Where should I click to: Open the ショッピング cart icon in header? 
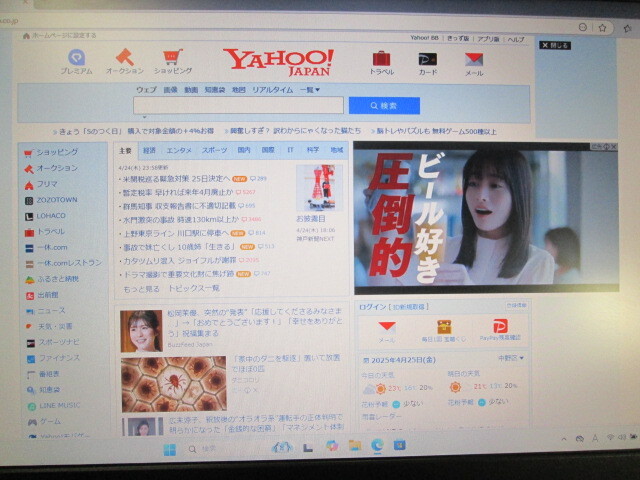(x=173, y=59)
